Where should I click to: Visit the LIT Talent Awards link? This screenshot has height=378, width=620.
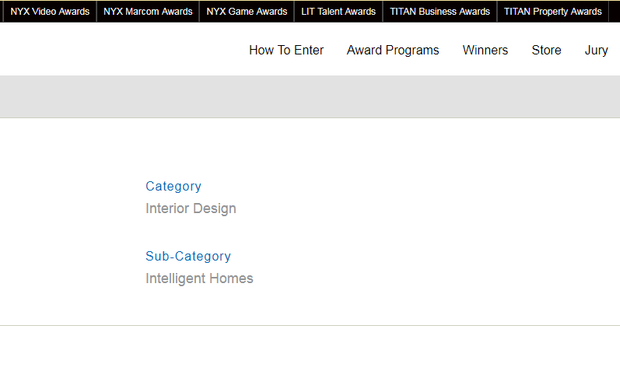(338, 11)
